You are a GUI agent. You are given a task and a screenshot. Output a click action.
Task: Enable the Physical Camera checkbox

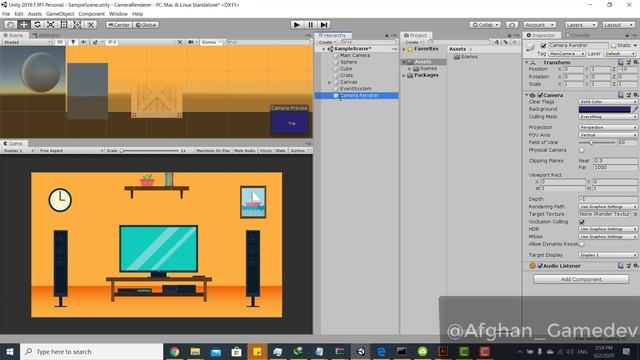coord(582,150)
